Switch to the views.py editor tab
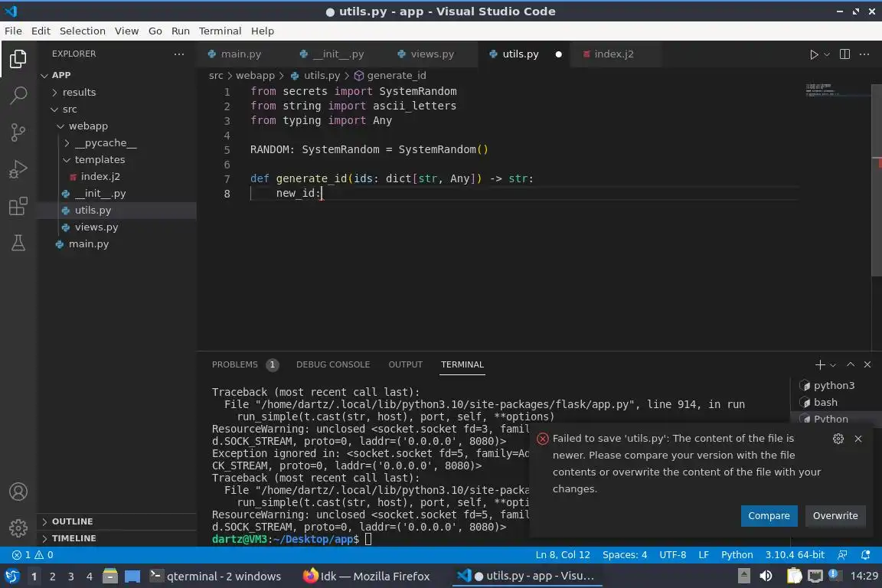 pos(432,54)
